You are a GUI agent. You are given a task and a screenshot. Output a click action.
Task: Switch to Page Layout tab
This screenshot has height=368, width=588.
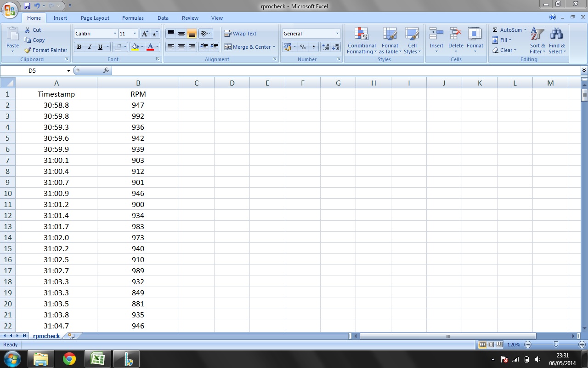coord(95,18)
